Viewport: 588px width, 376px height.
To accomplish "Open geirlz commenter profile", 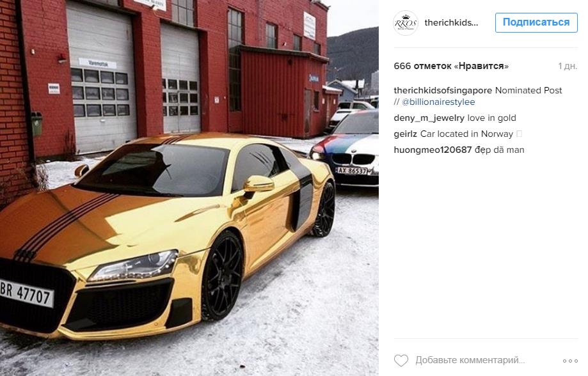I will [x=406, y=134].
